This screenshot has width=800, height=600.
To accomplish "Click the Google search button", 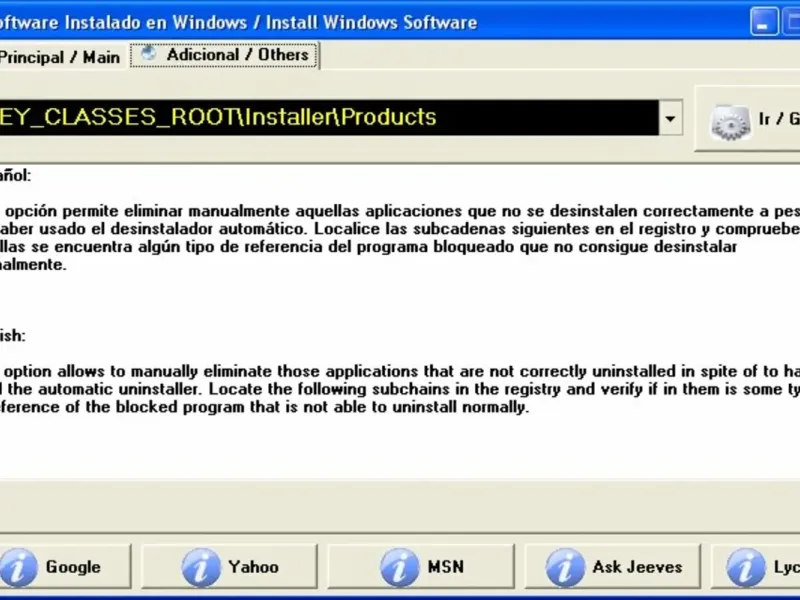I will 65,566.
